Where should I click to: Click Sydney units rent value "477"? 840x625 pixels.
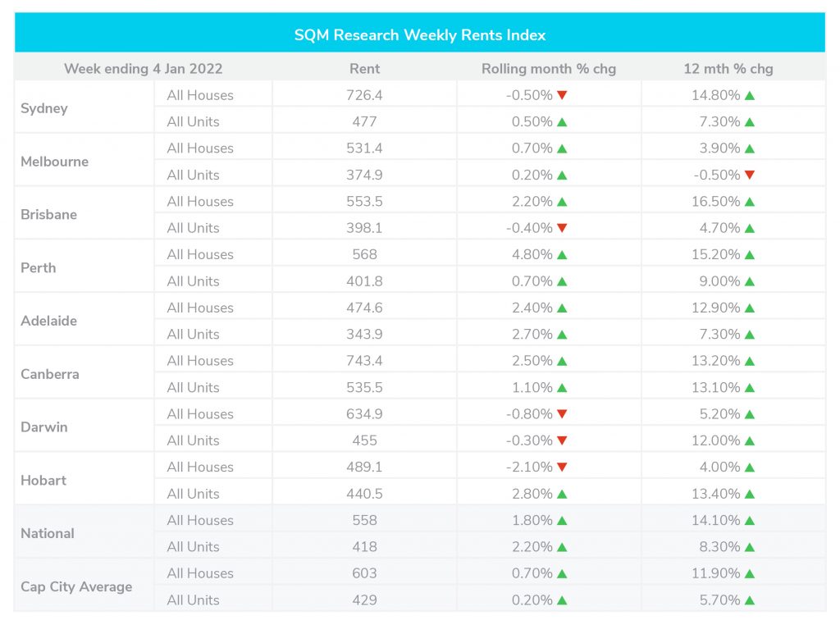[x=364, y=121]
